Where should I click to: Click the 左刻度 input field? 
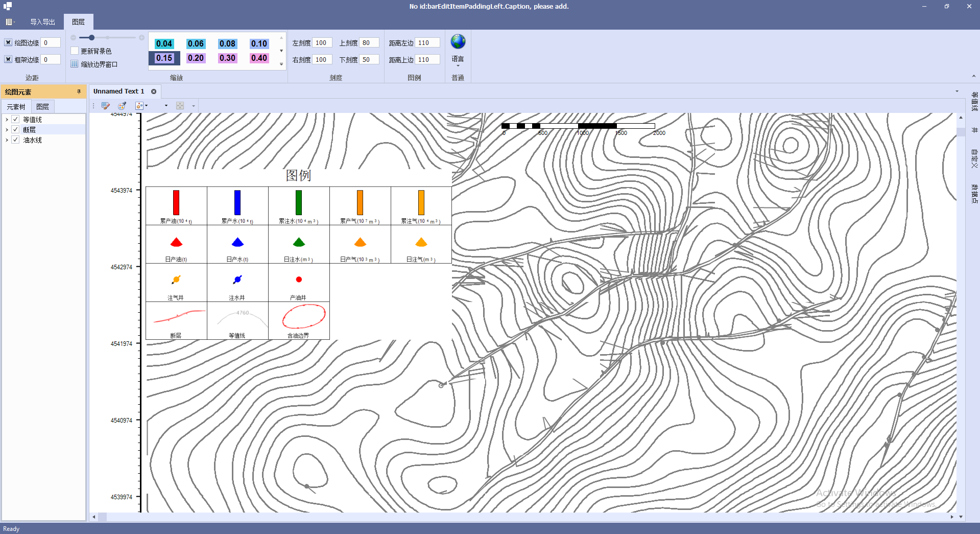point(322,42)
